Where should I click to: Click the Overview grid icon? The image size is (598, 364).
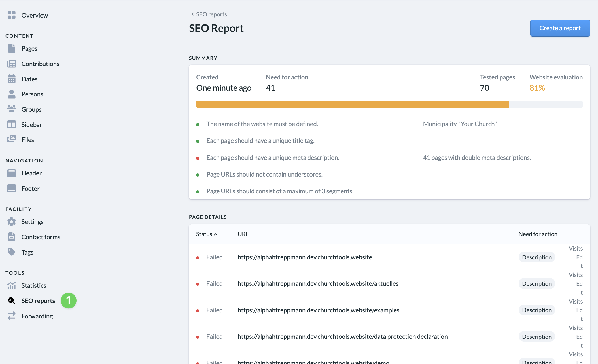(12, 15)
